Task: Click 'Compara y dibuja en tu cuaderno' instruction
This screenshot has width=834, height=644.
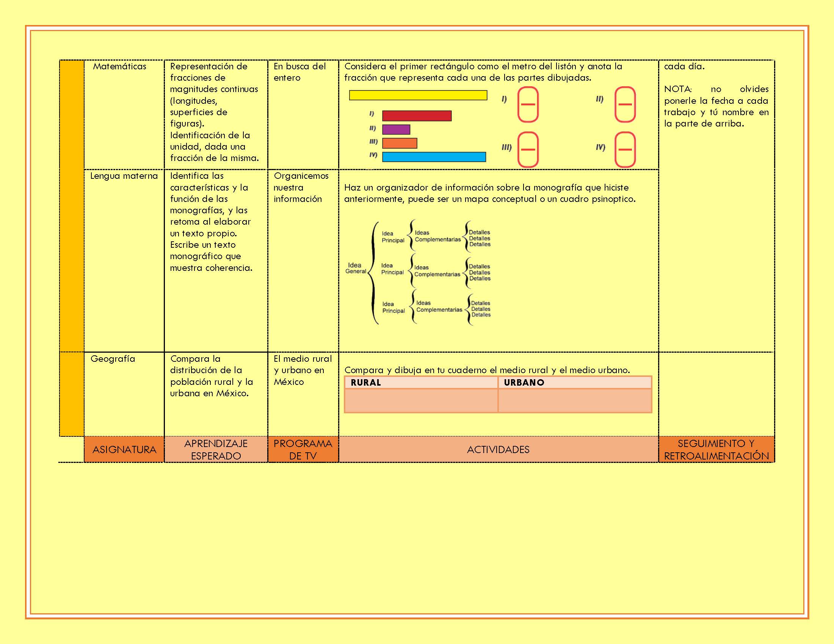Action: click(487, 370)
